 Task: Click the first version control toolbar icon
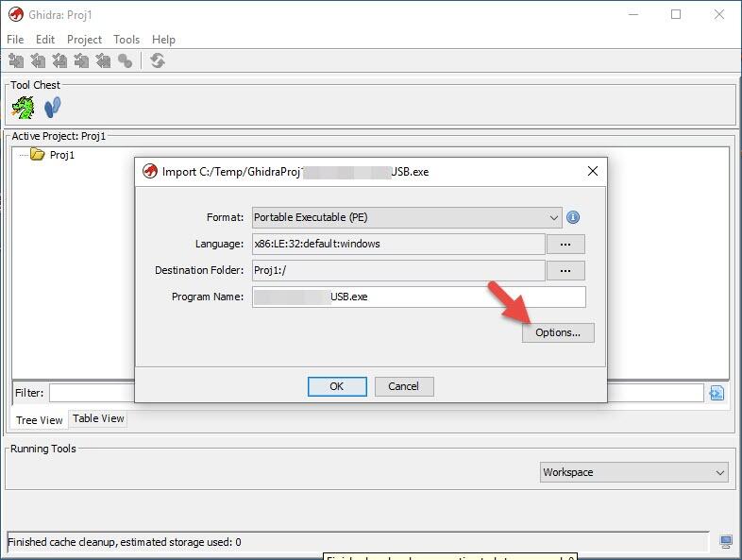[16, 61]
